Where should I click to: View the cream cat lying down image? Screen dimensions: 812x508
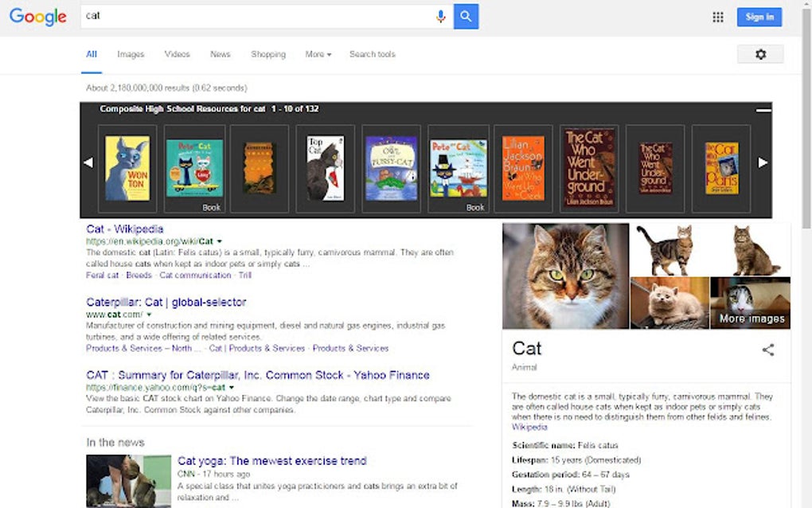point(670,303)
